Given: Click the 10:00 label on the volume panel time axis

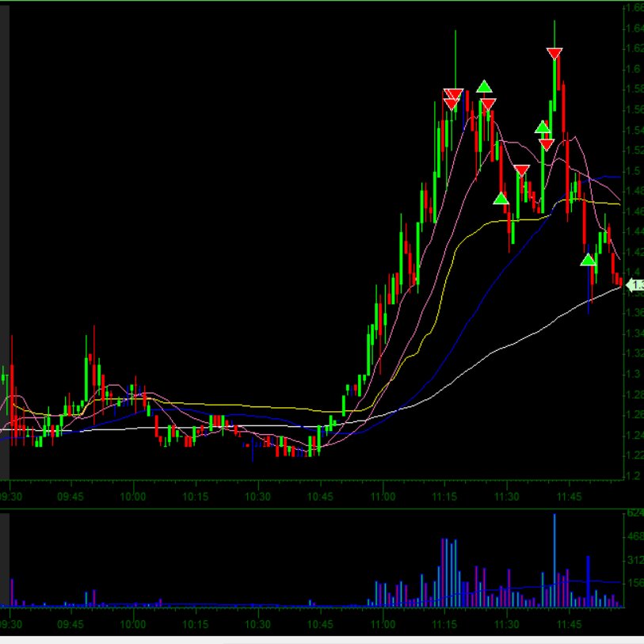Looking at the screenshot, I should tap(132, 625).
